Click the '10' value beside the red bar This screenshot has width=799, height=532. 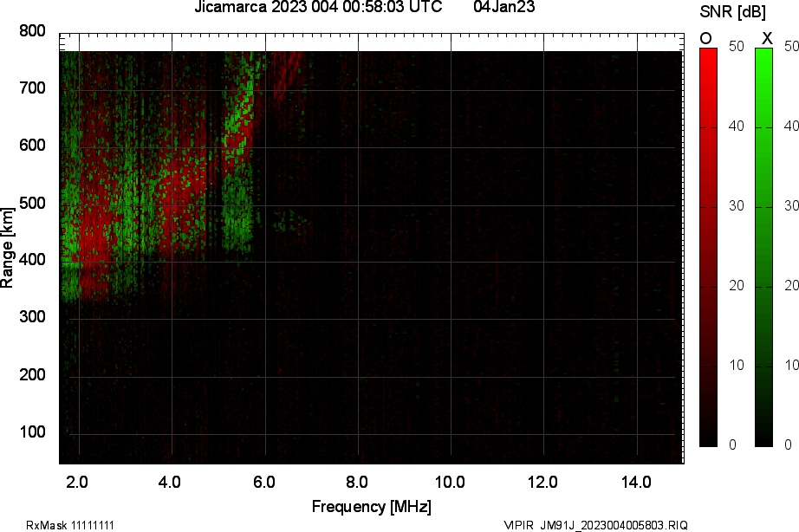tap(737, 366)
